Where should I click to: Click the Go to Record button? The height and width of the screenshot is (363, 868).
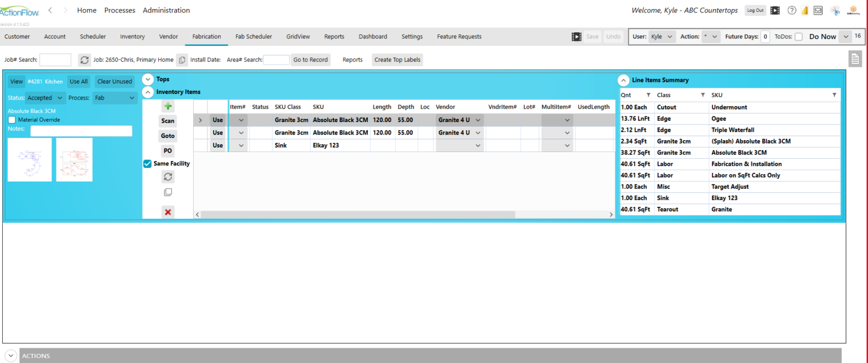(x=310, y=59)
